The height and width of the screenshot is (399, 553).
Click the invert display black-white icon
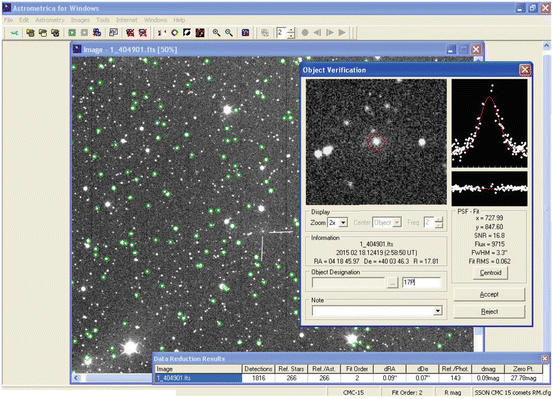(x=187, y=33)
